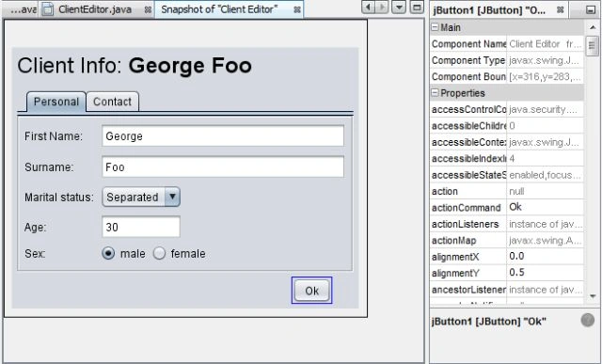Viewport: 602px width, 364px height.
Task: Select the Component Name property row
Action: point(507,44)
